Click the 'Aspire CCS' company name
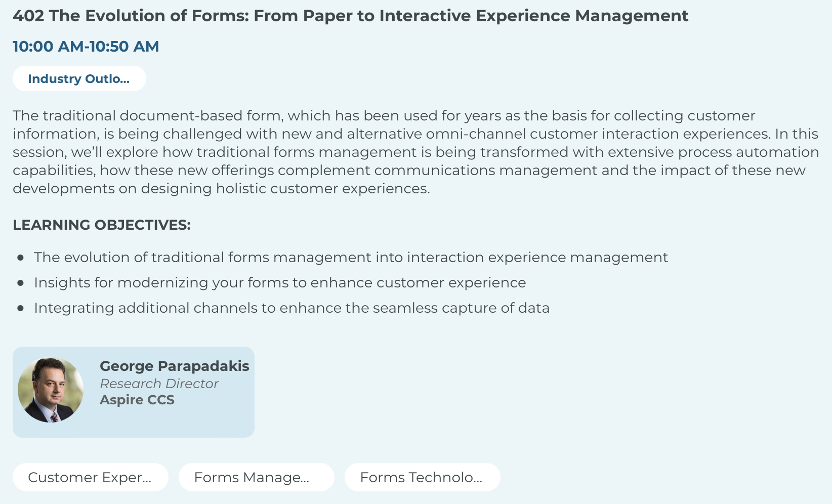 [x=137, y=400]
